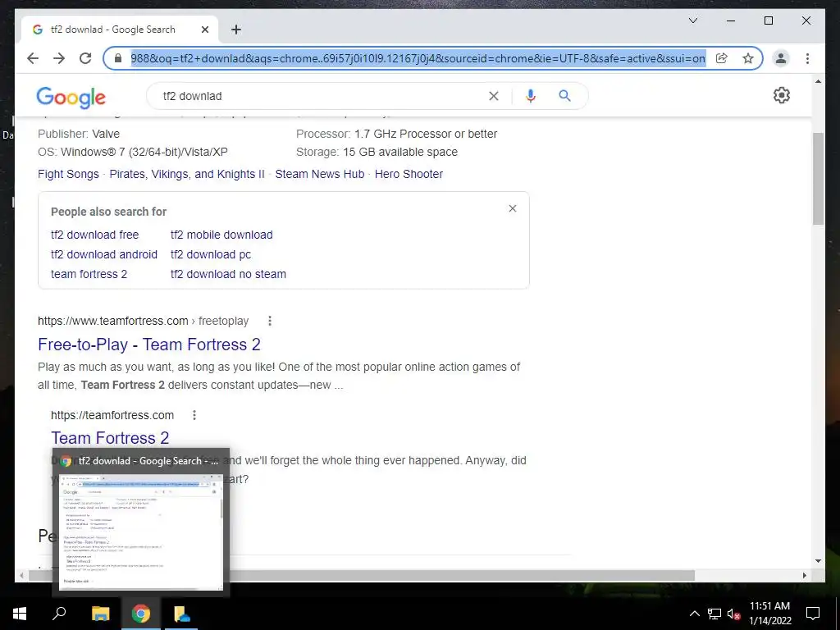Screen dimensions: 840x630
Task: Open a new tab with the plus button
Action: tap(236, 30)
